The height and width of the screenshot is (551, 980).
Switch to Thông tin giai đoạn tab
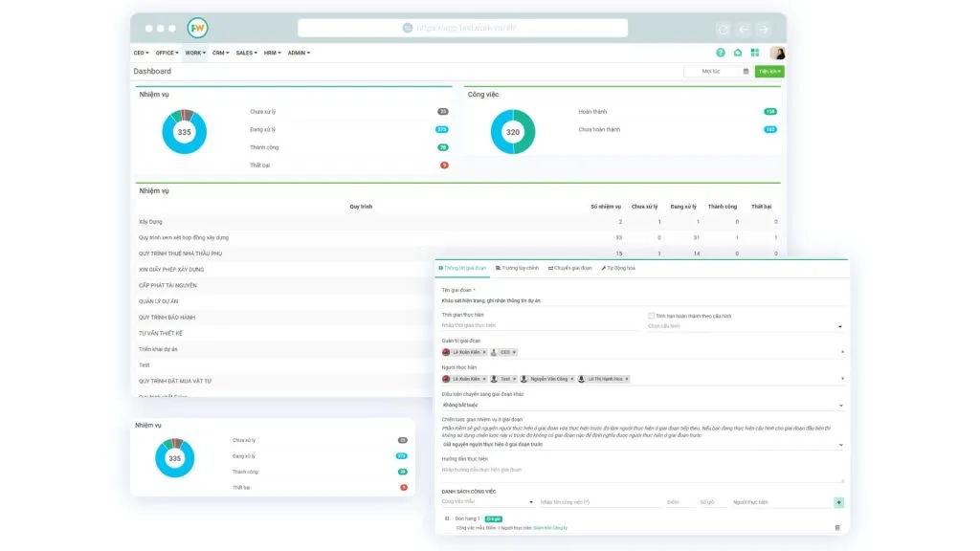pos(462,268)
